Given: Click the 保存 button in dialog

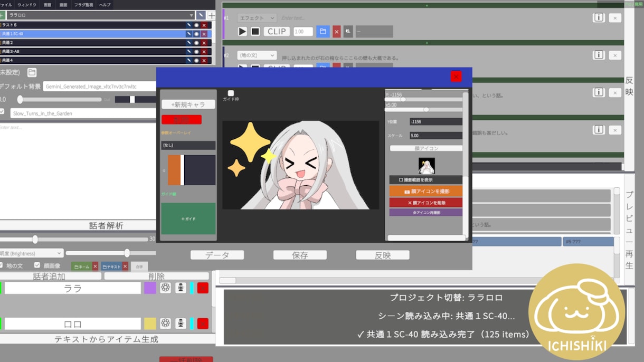Looking at the screenshot, I should pos(300,255).
